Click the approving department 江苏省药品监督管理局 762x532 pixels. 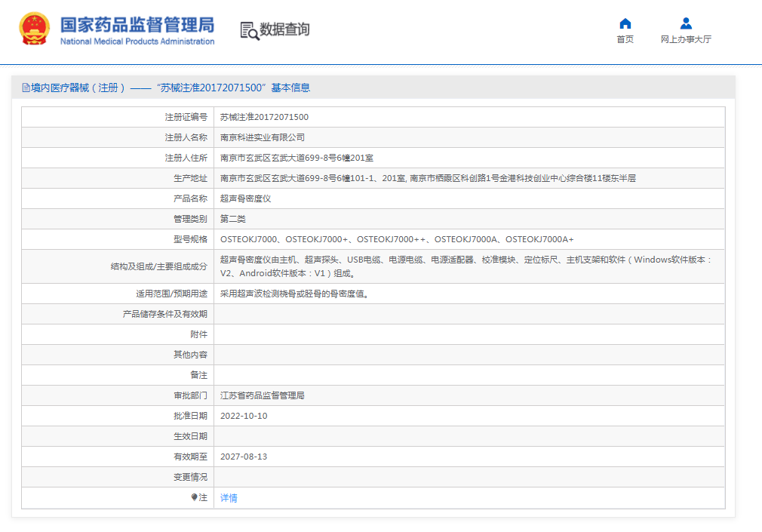262,395
